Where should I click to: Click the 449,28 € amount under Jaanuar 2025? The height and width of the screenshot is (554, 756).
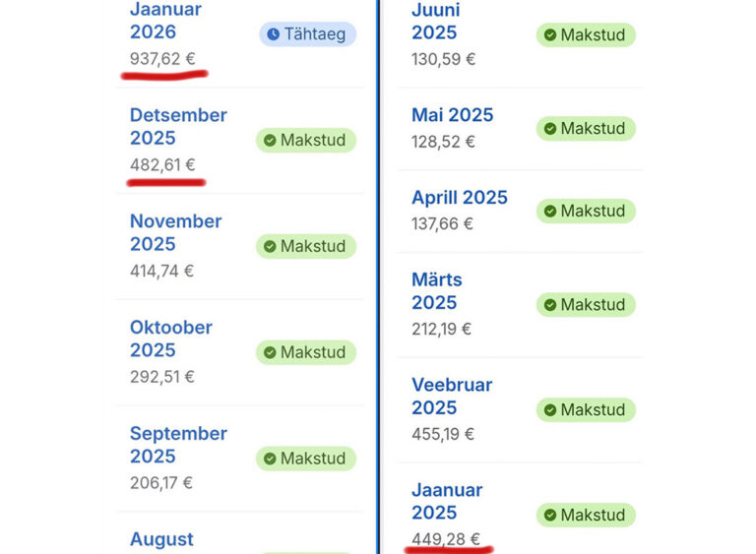(x=445, y=538)
